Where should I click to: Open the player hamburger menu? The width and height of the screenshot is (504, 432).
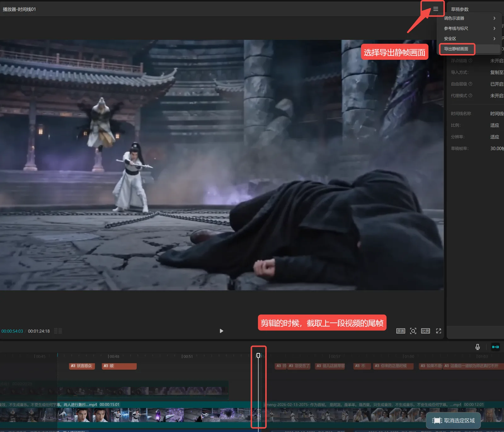click(436, 9)
